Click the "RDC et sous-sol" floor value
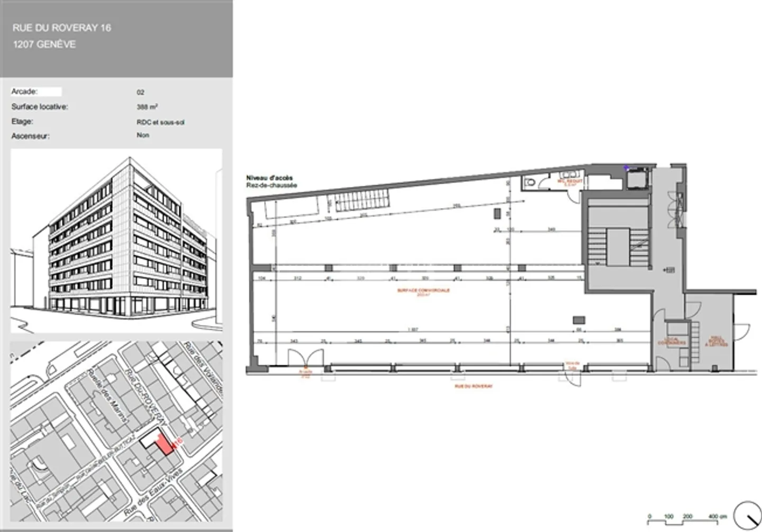Image resolution: width=762 pixels, height=532 pixels. click(160, 122)
